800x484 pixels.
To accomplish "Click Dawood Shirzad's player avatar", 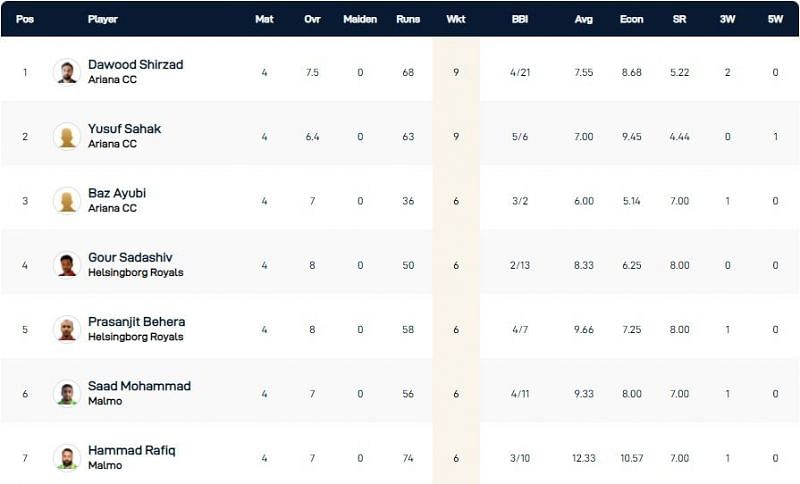I will (67, 72).
